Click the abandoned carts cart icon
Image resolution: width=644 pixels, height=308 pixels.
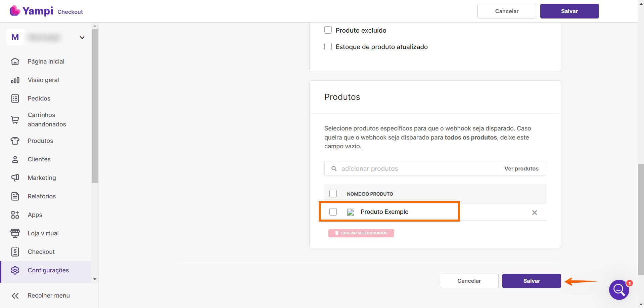pyautogui.click(x=15, y=120)
